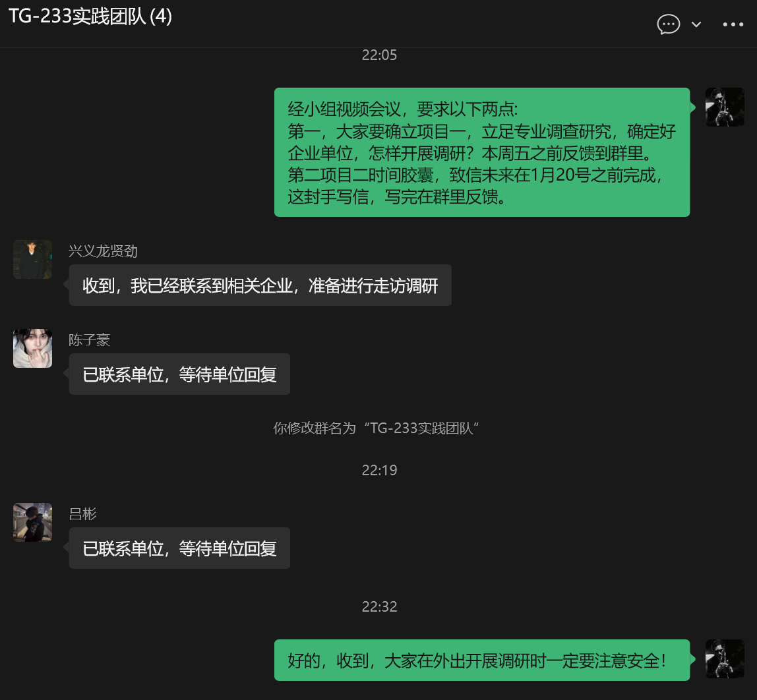Click the system notice about renaming group
This screenshot has height=700, width=757.
[x=376, y=428]
